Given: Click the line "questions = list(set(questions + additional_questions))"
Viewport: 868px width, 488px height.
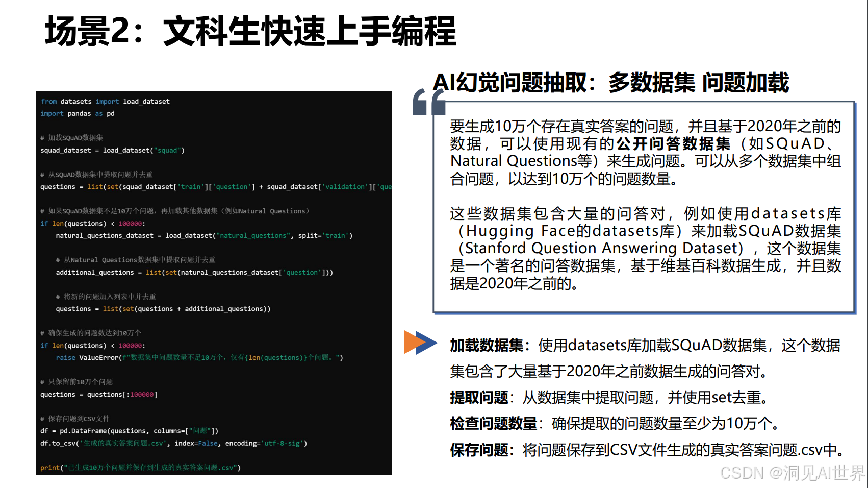Looking at the screenshot, I should [163, 309].
